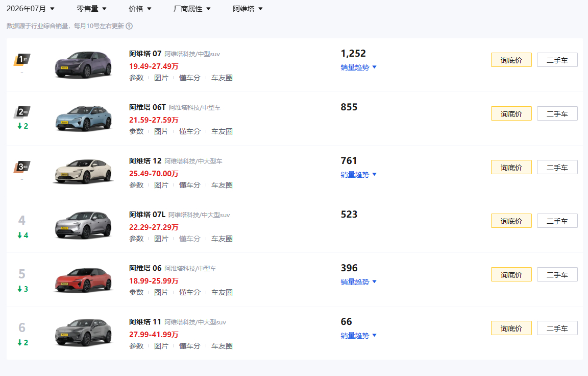
Task: Open the 阿维塔 06T model title link
Action: click(x=148, y=107)
